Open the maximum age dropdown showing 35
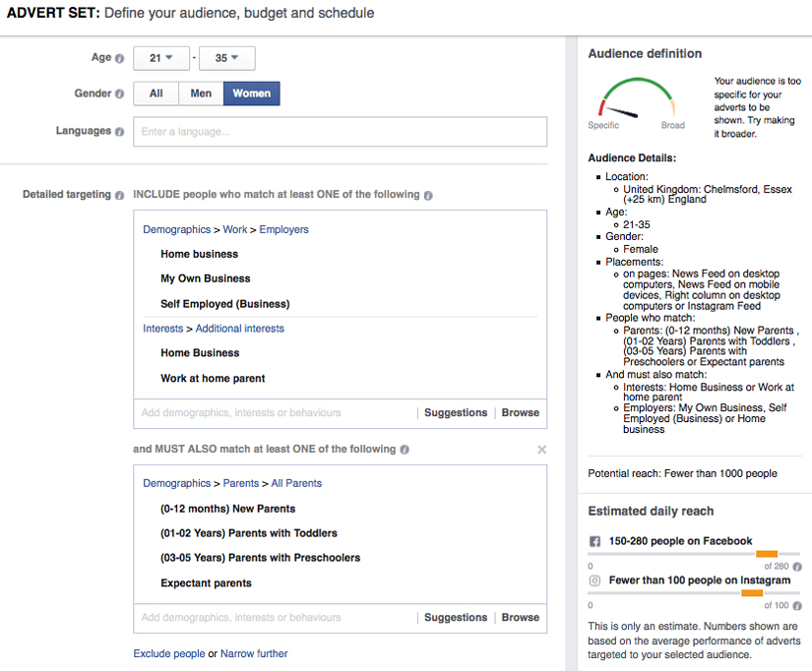This screenshot has width=812, height=671. (226, 58)
